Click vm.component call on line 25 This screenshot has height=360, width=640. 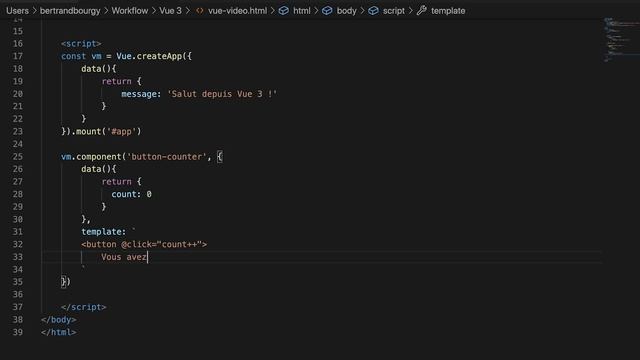[x=91, y=157]
